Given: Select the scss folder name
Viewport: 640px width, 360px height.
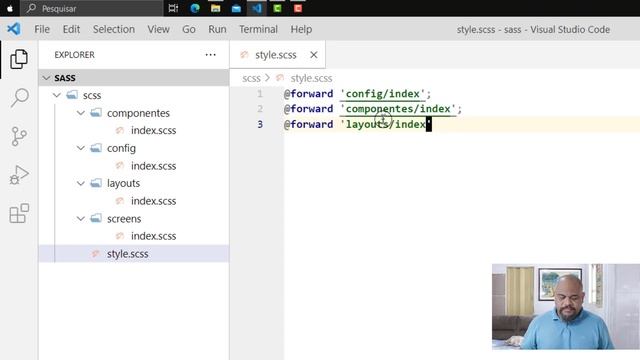Looking at the screenshot, I should click(92, 96).
